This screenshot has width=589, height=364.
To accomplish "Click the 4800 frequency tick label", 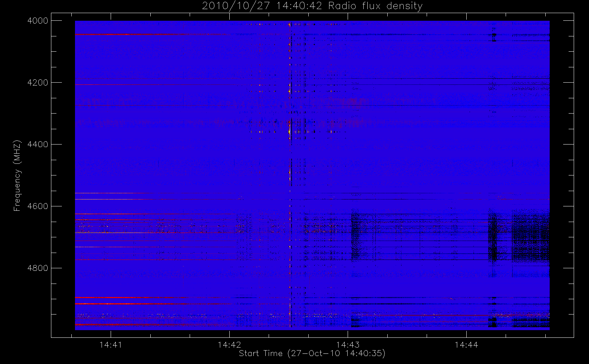I will 38,268.
